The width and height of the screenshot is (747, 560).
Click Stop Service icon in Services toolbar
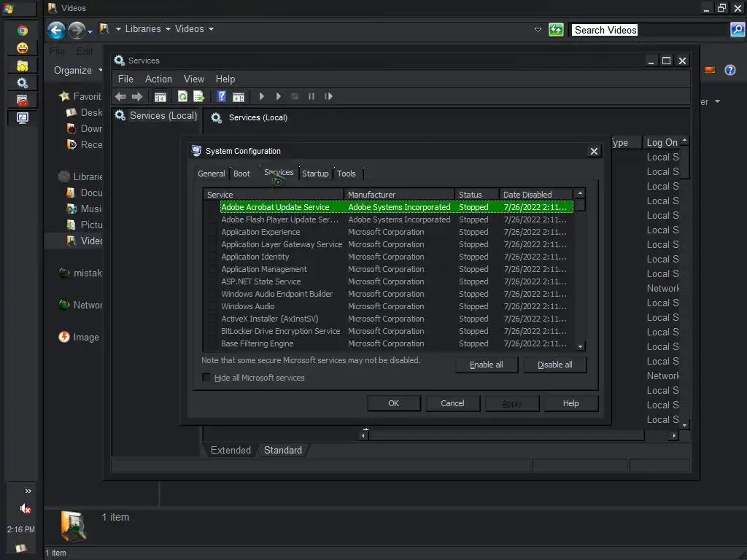pos(295,97)
